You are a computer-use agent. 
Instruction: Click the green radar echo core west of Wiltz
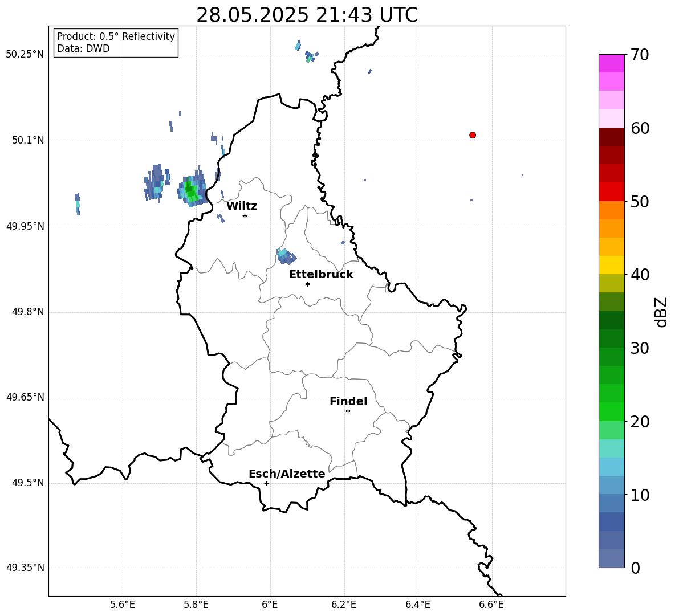click(190, 190)
